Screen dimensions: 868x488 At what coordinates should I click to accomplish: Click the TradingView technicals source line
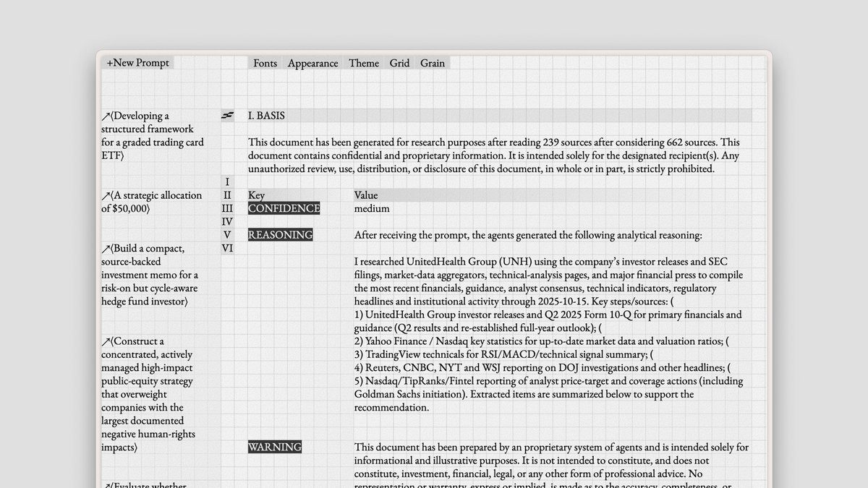503,354
